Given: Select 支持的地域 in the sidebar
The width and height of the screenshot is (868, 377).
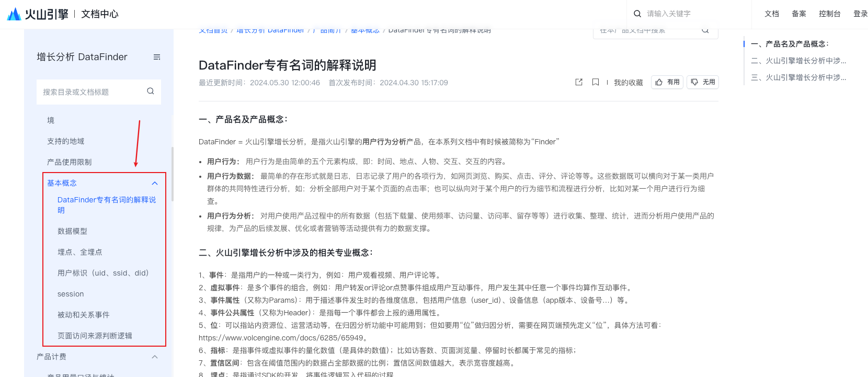Looking at the screenshot, I should click(x=66, y=141).
